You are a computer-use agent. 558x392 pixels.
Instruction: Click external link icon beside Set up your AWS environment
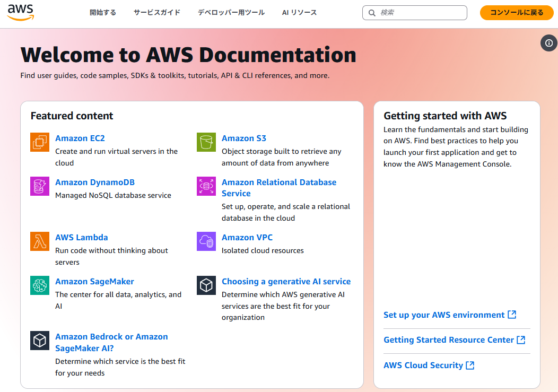point(512,315)
